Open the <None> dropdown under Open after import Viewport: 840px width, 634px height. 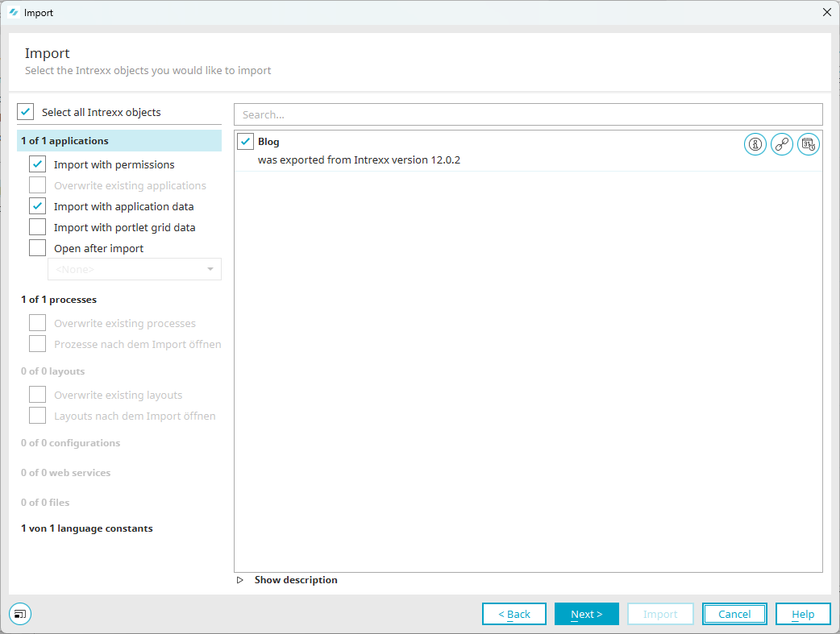(x=135, y=269)
